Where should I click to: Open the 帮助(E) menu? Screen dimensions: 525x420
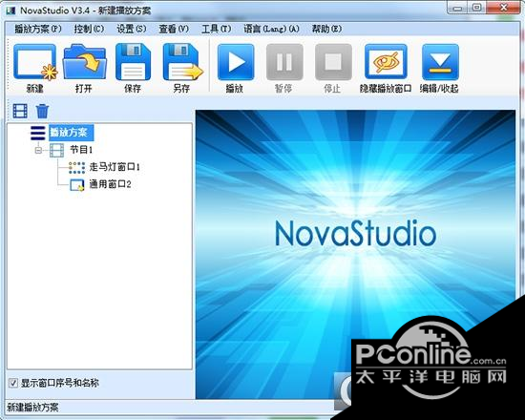(326, 29)
